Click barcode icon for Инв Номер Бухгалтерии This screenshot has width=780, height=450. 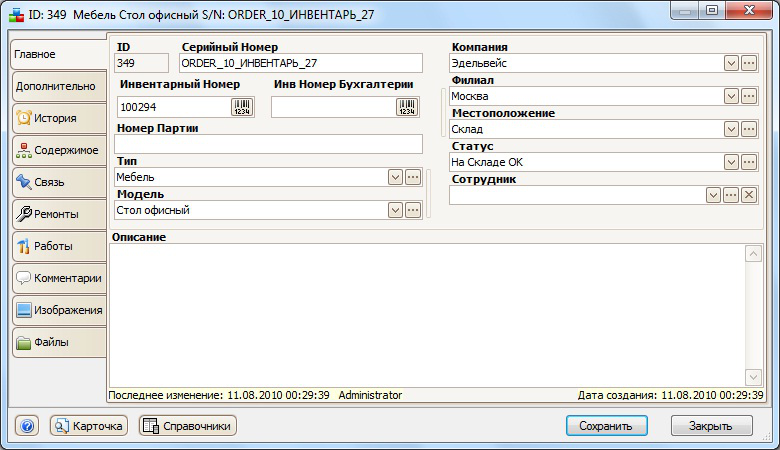pyautogui.click(x=407, y=107)
